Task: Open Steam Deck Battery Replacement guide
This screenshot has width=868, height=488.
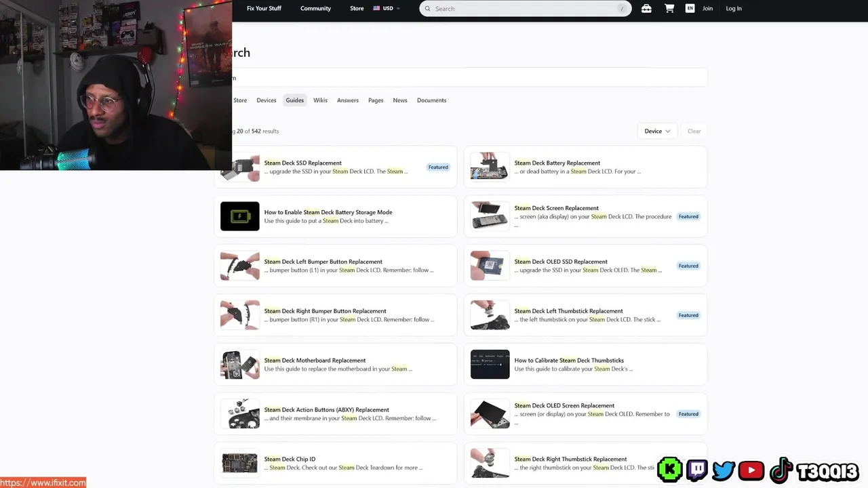Action: pos(557,163)
